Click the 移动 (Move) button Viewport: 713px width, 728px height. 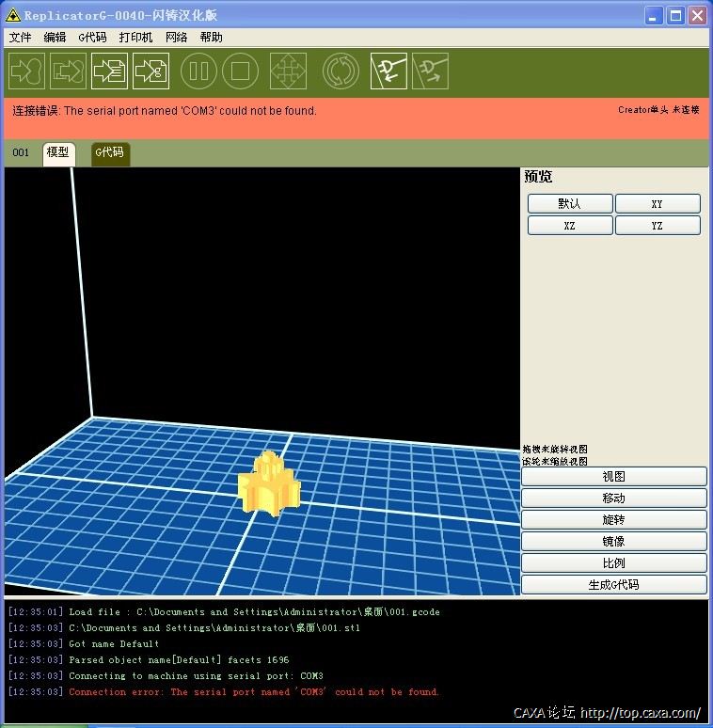(613, 499)
